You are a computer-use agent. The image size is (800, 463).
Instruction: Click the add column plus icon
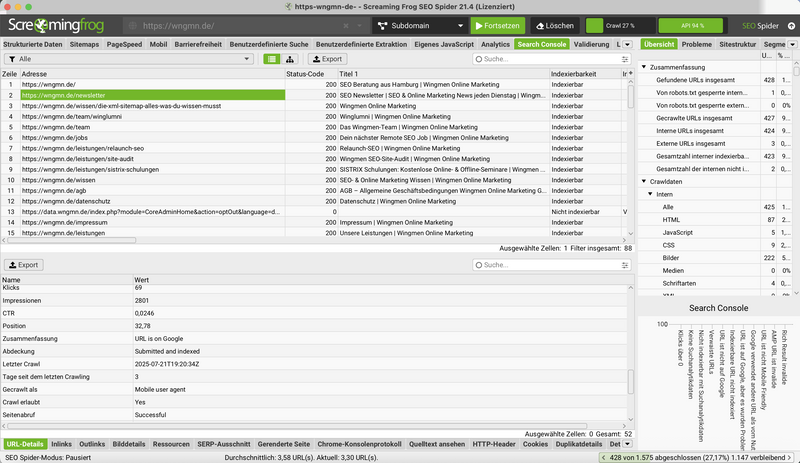click(x=631, y=74)
